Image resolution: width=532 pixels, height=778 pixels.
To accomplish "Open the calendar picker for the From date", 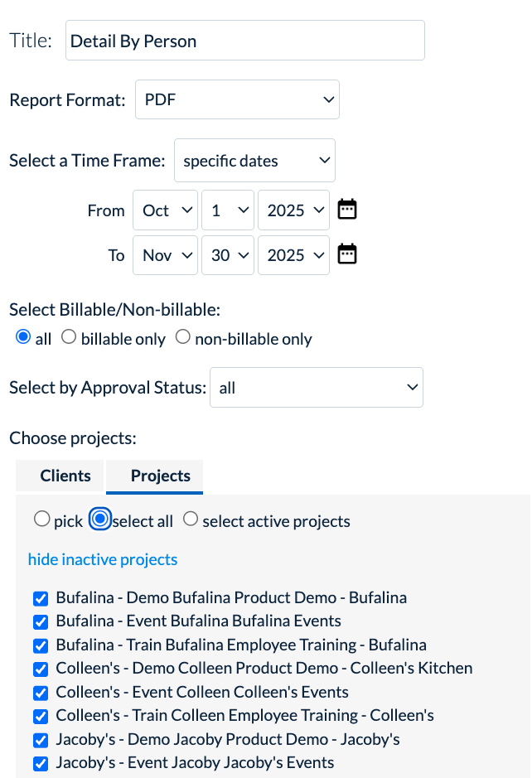I will click(346, 210).
